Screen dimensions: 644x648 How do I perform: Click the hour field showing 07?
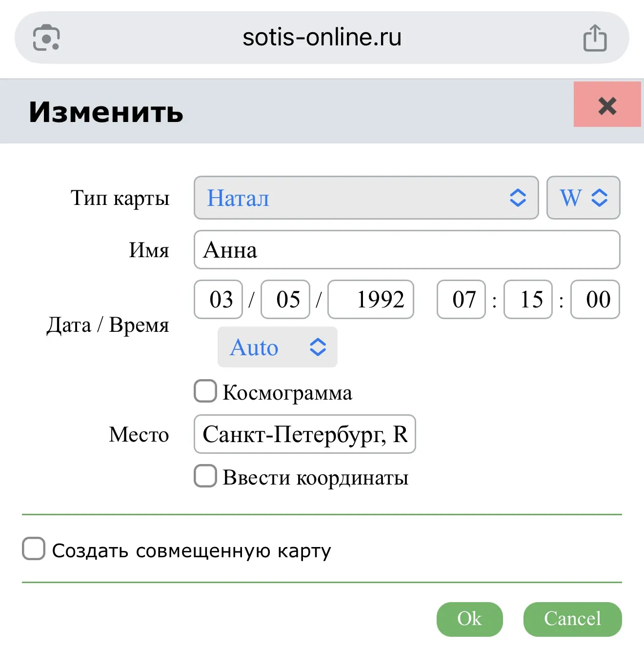(461, 299)
